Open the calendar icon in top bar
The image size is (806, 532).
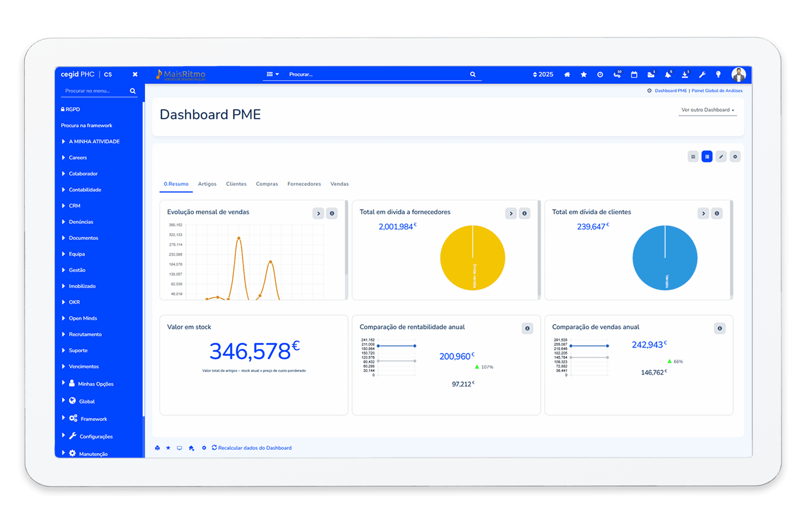(634, 75)
